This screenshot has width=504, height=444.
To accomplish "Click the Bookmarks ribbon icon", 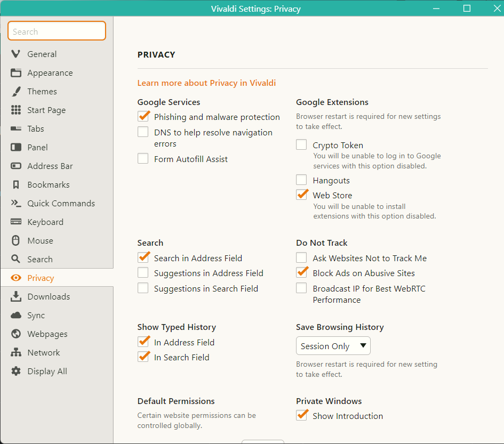I will point(16,185).
